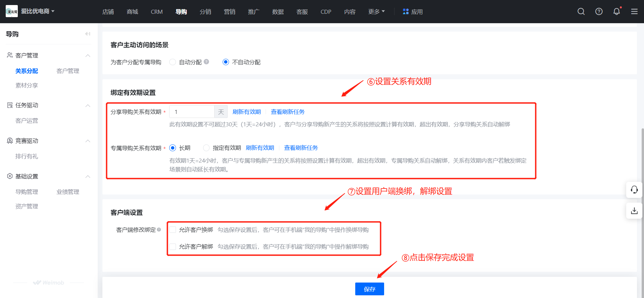This screenshot has width=644, height=298.
Task: Go to 商城 top navigation tab
Action: (x=132, y=12)
